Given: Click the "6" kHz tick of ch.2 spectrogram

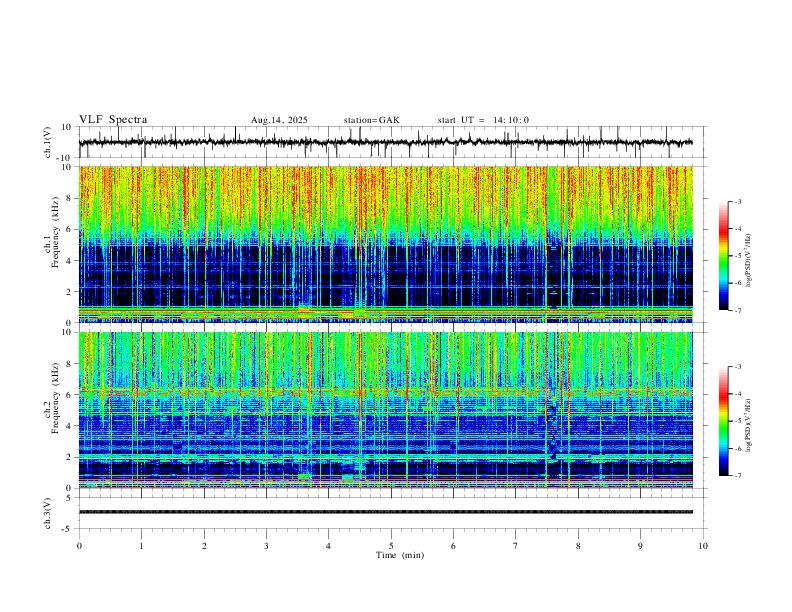Looking at the screenshot, I should point(69,395).
